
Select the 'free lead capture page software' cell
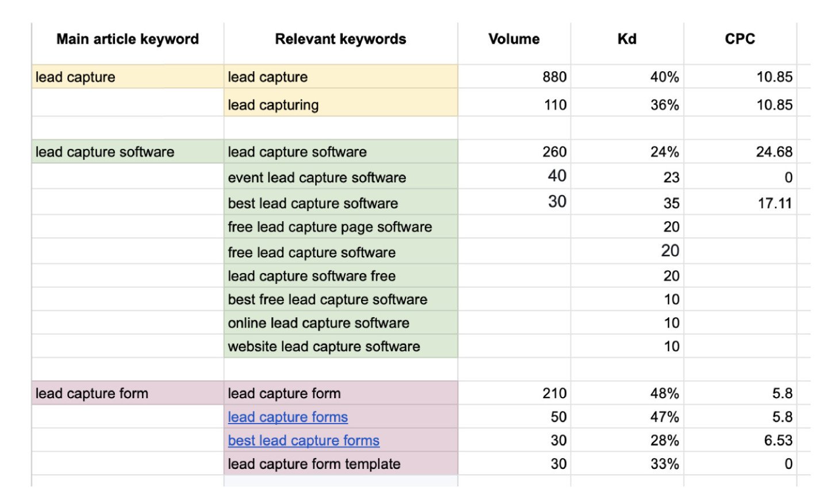pyautogui.click(x=341, y=226)
